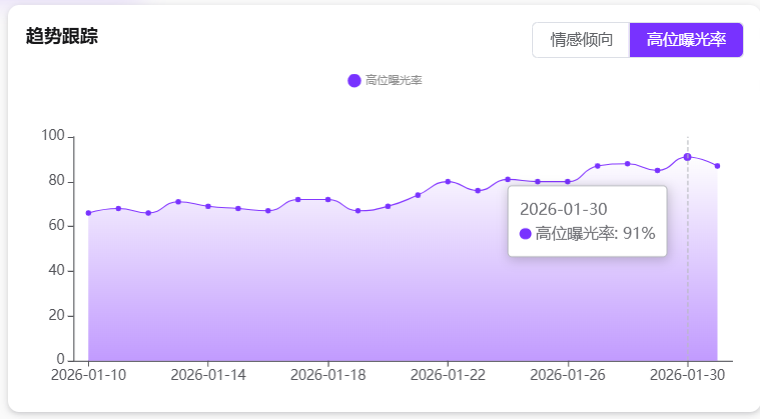Click the 2026-01-10 x-axis label
This screenshot has width=760, height=419.
88,375
